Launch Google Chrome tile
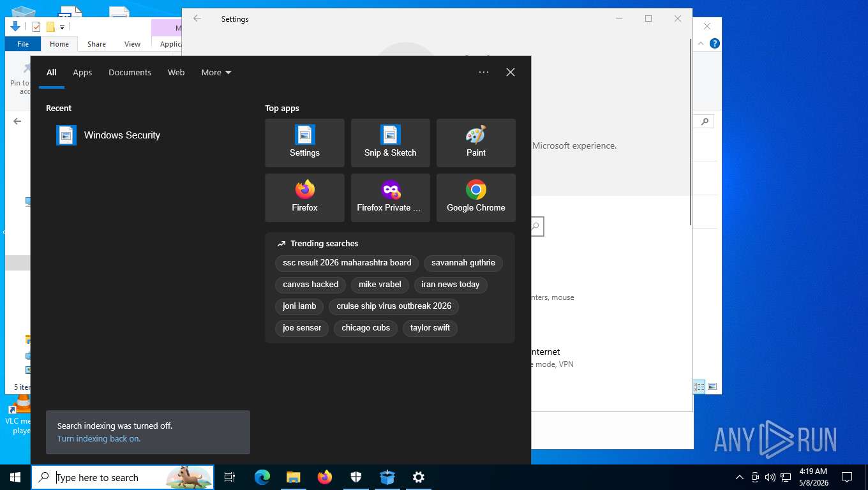This screenshot has width=868, height=490. coord(475,198)
